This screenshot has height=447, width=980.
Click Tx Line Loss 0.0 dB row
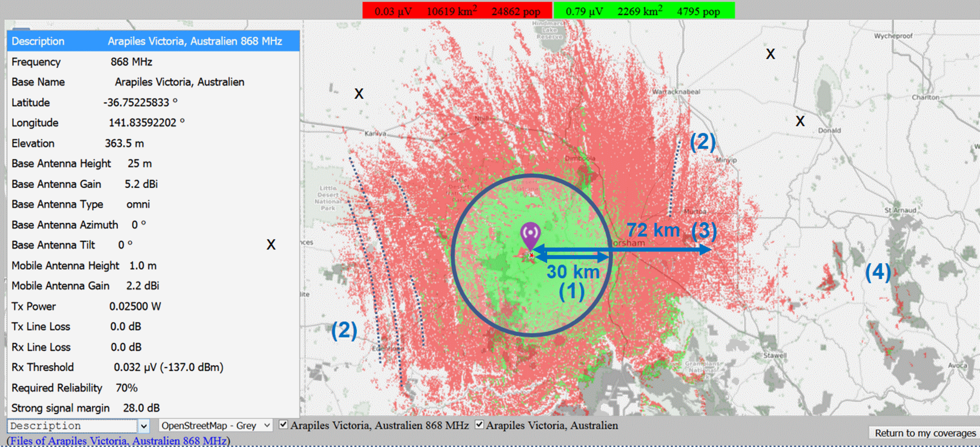(153, 326)
